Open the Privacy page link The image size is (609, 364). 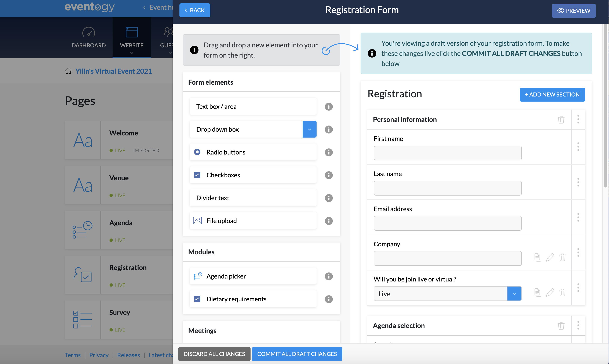(x=99, y=355)
